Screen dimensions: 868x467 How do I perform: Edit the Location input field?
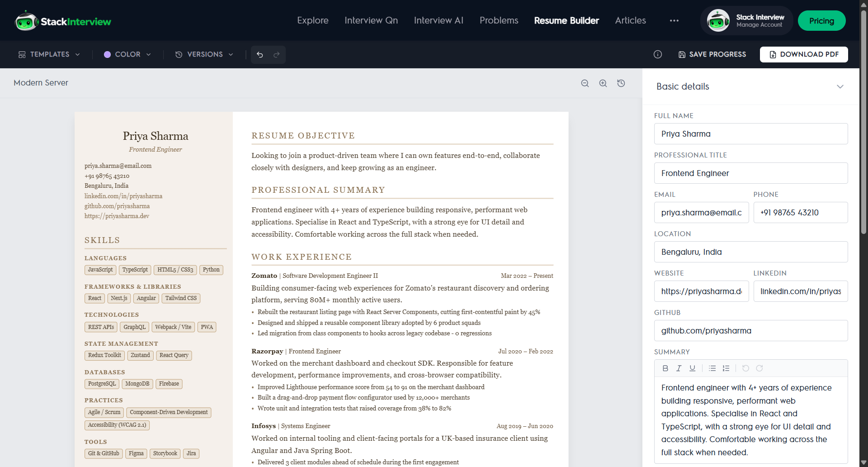[750, 252]
